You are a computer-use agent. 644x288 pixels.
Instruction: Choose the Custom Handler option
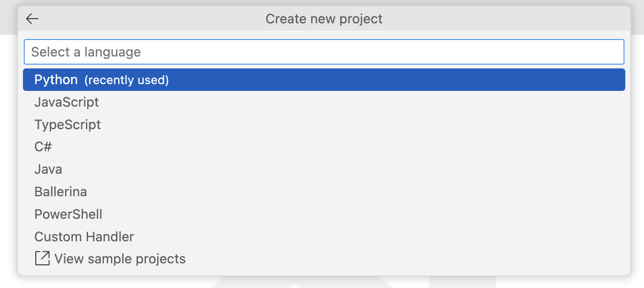click(x=84, y=237)
